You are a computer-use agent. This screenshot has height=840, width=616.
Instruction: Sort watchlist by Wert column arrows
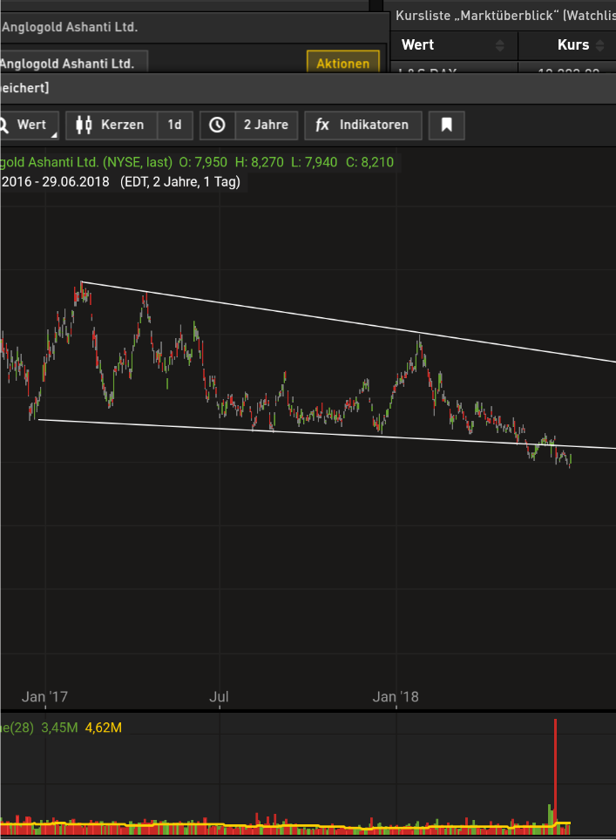pos(499,45)
